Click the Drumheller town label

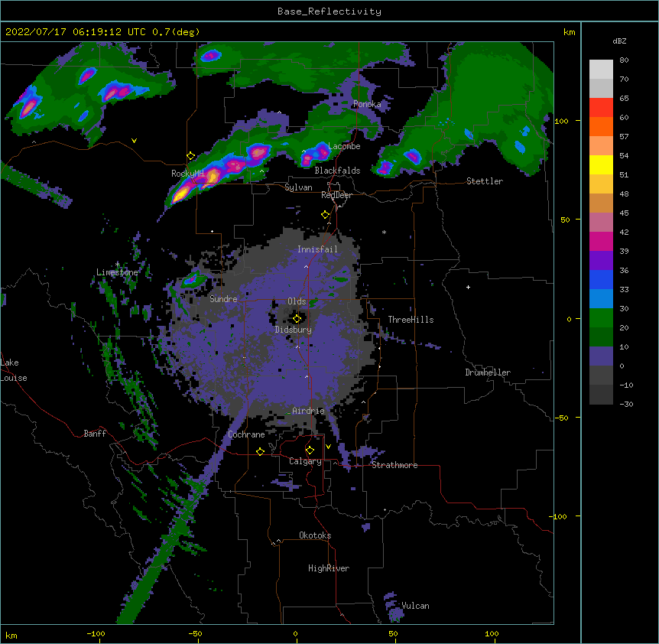coord(488,372)
